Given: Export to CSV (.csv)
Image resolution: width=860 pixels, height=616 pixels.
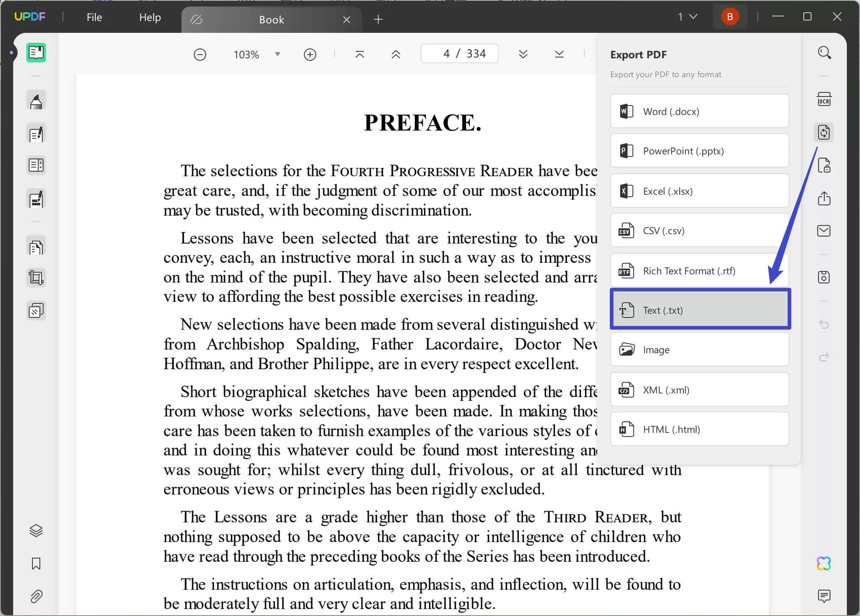Looking at the screenshot, I should point(699,230).
